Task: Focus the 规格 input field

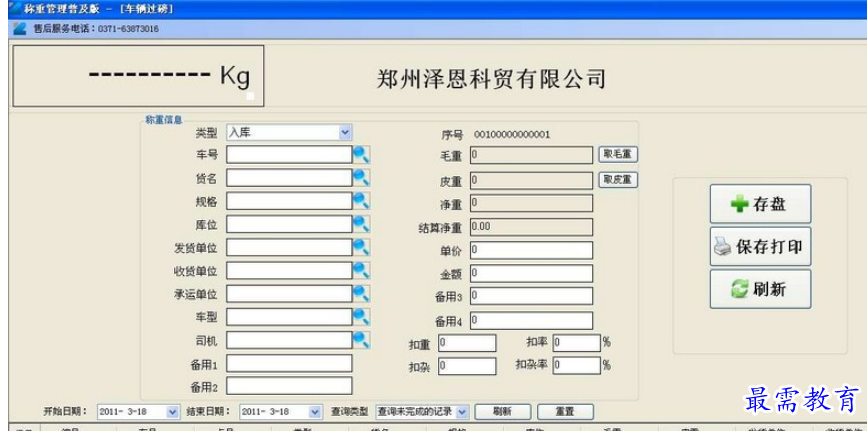Action: (289, 201)
